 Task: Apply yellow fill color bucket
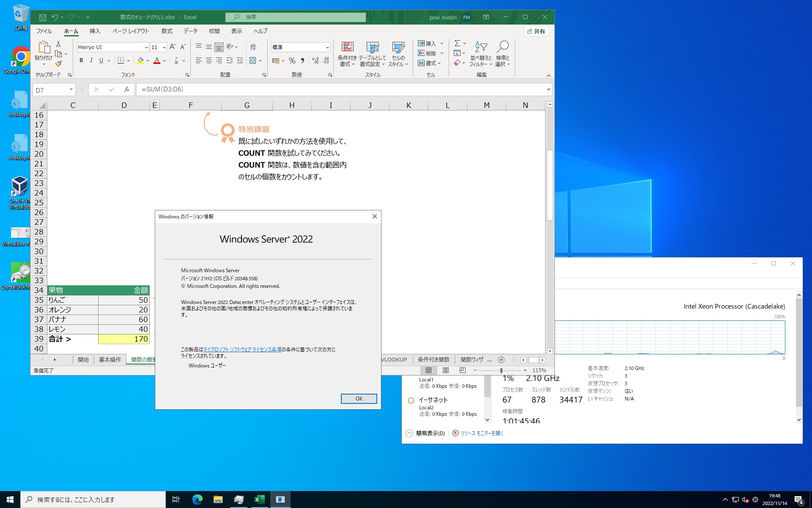[x=140, y=61]
